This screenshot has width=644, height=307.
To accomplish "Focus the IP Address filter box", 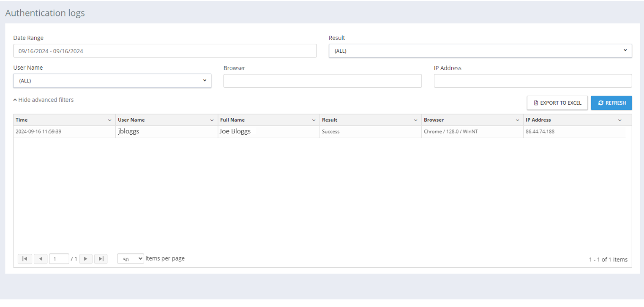I will click(x=532, y=81).
